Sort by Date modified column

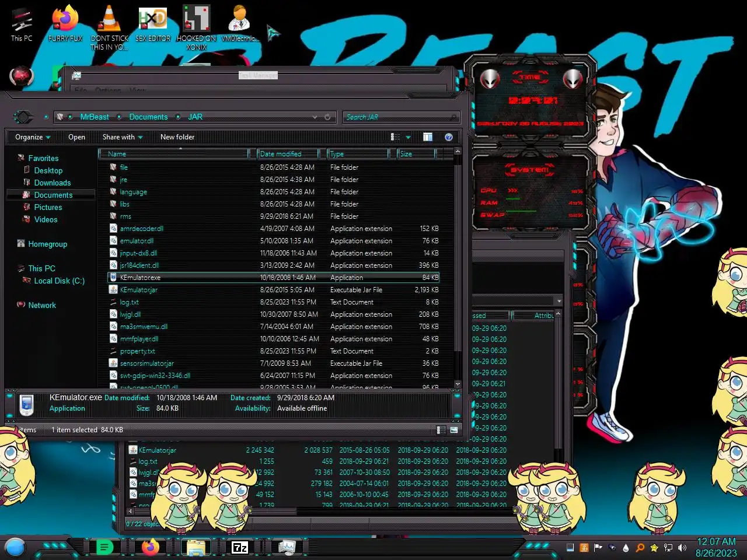click(288, 154)
